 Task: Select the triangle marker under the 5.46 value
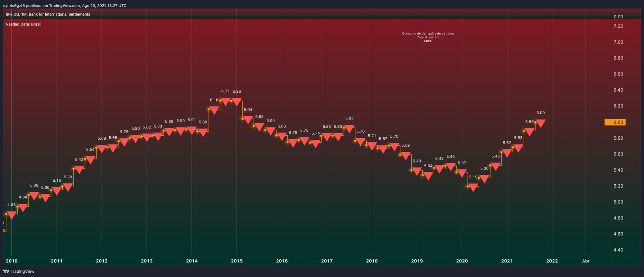tap(495, 167)
